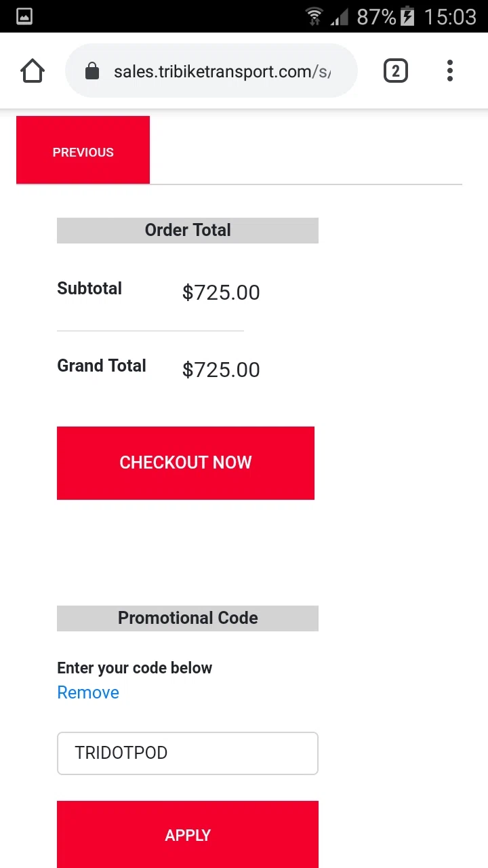Tap the battery charging icon
Viewport: 488px width, 868px height.
[407, 16]
